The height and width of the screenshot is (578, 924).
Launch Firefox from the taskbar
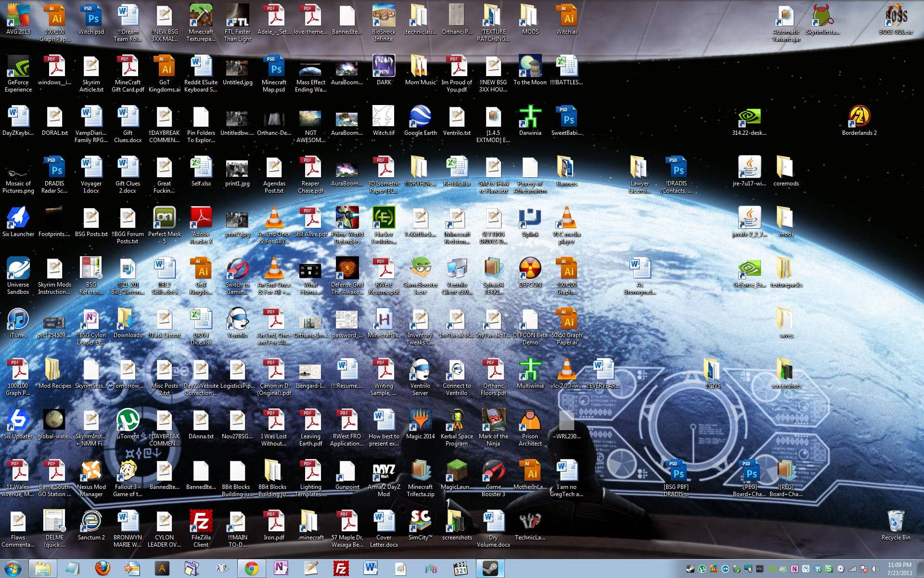[x=102, y=568]
